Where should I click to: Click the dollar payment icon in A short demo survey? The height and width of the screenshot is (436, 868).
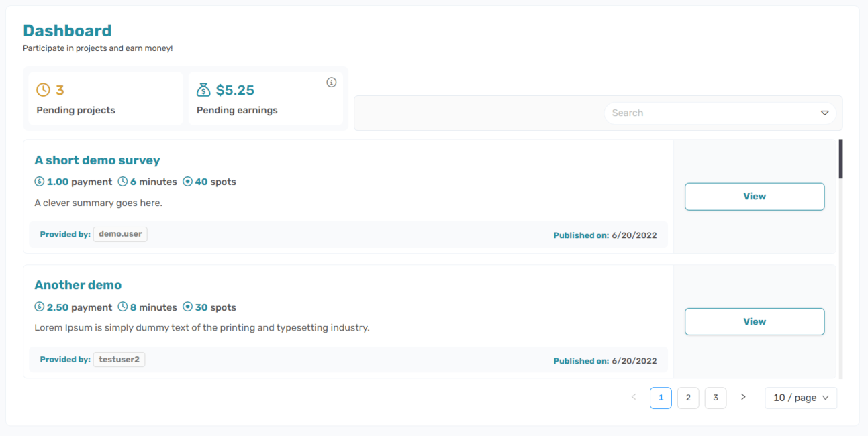pos(40,182)
